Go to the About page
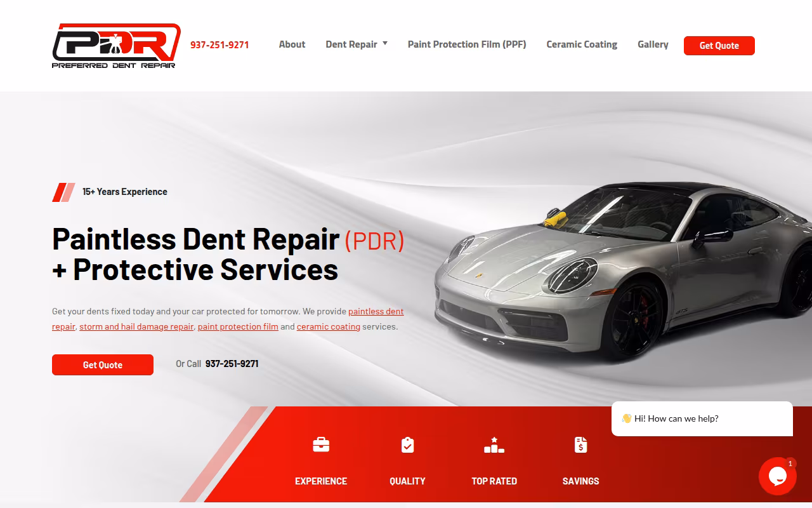Viewport: 812px width, 508px height. click(x=292, y=44)
